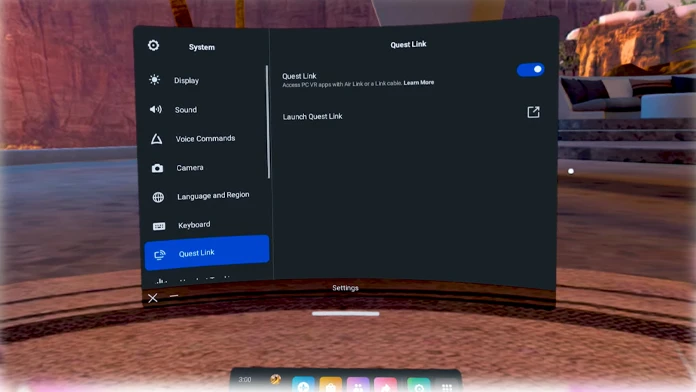Open the purple People app in dock
Viewport: 696px width, 392px height.
coord(358,384)
